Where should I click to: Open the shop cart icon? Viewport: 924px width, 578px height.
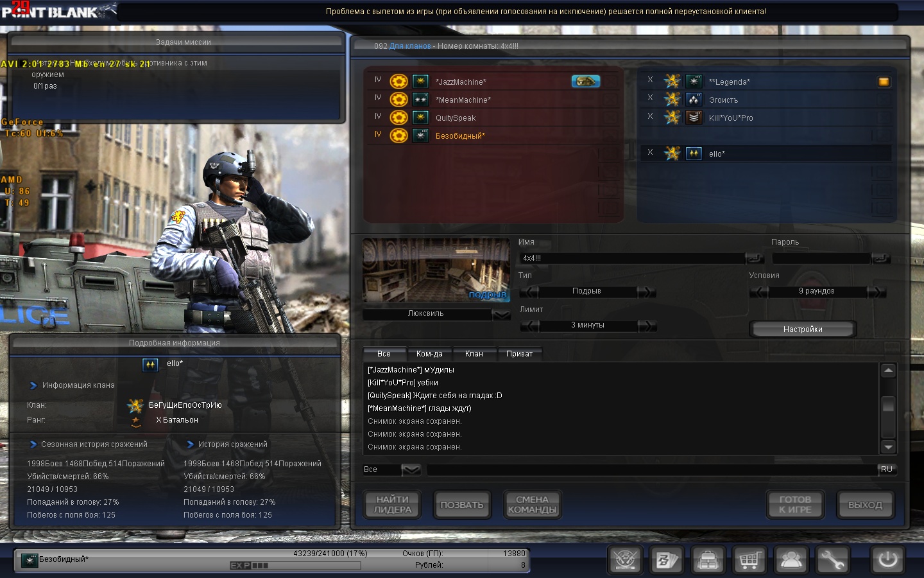click(749, 560)
